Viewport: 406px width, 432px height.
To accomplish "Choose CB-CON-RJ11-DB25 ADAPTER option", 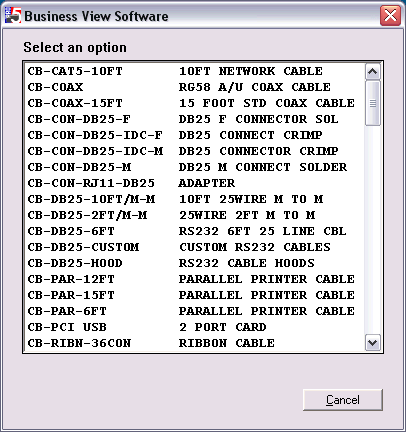I will pos(194,183).
